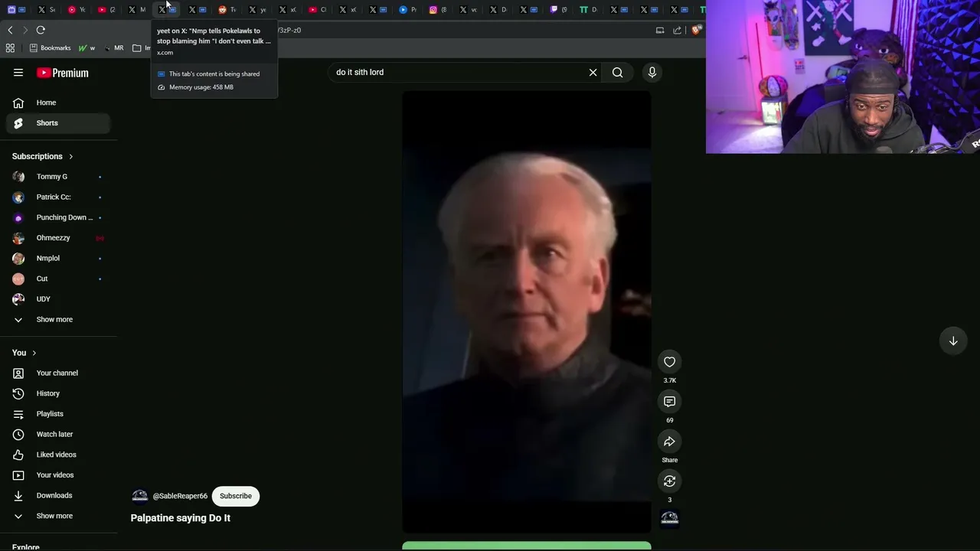Image resolution: width=980 pixels, height=551 pixels.
Task: Go back with the browser back arrow
Action: pos(10,30)
